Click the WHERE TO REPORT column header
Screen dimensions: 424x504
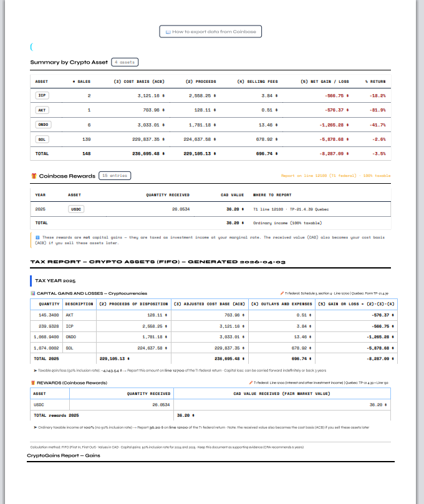click(x=272, y=195)
